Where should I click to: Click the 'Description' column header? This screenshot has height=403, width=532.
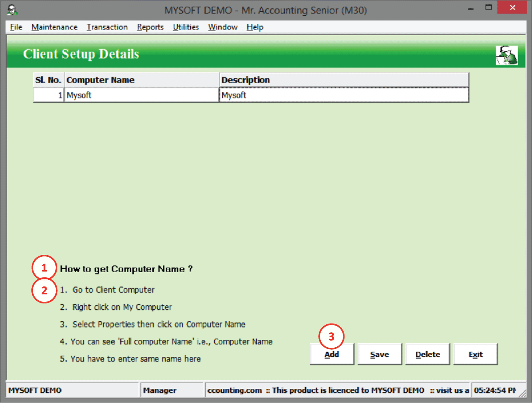[344, 80]
